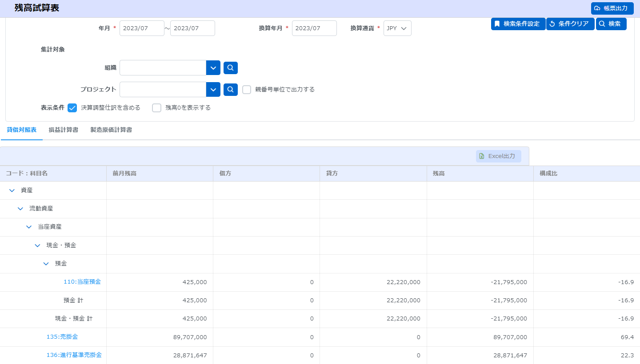Check 親番号単位で出力する option
640x364 pixels.
pyautogui.click(x=247, y=90)
